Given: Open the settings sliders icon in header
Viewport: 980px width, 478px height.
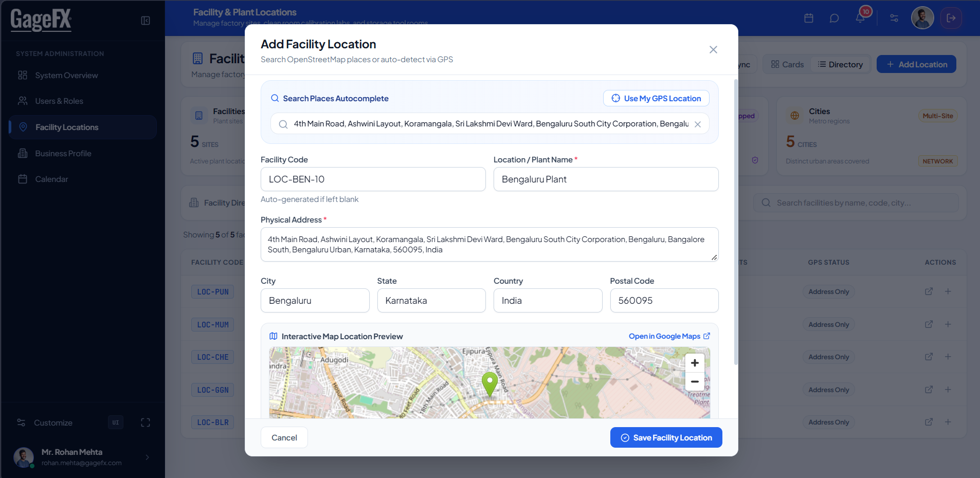Looking at the screenshot, I should (x=894, y=19).
